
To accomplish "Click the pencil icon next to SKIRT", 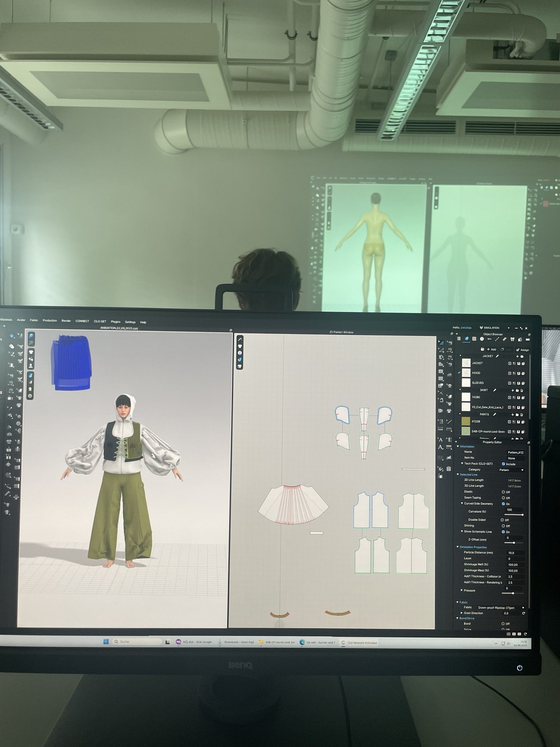I will [494, 390].
